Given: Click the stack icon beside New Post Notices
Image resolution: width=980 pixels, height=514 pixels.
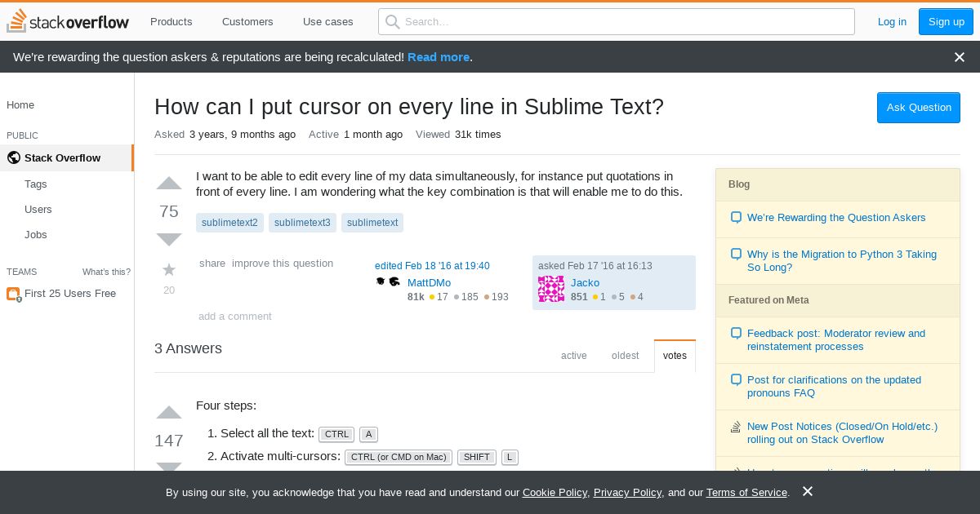Looking at the screenshot, I should 736,427.
